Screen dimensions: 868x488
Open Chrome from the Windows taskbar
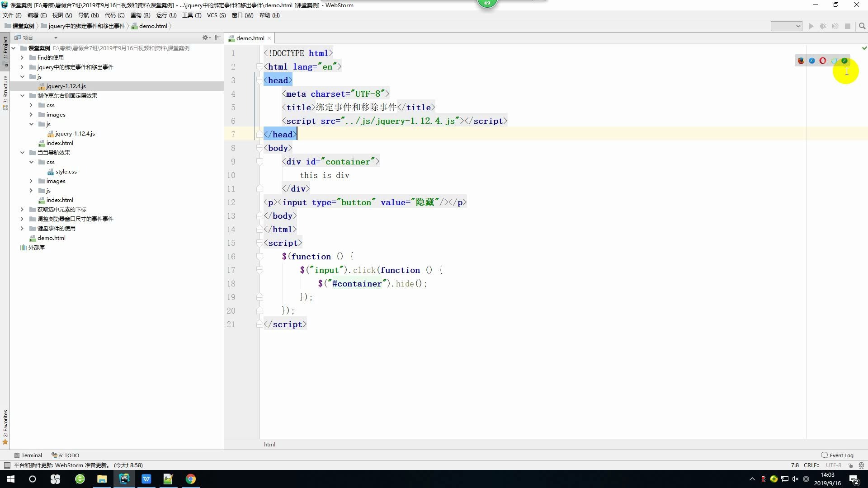pos(190,479)
